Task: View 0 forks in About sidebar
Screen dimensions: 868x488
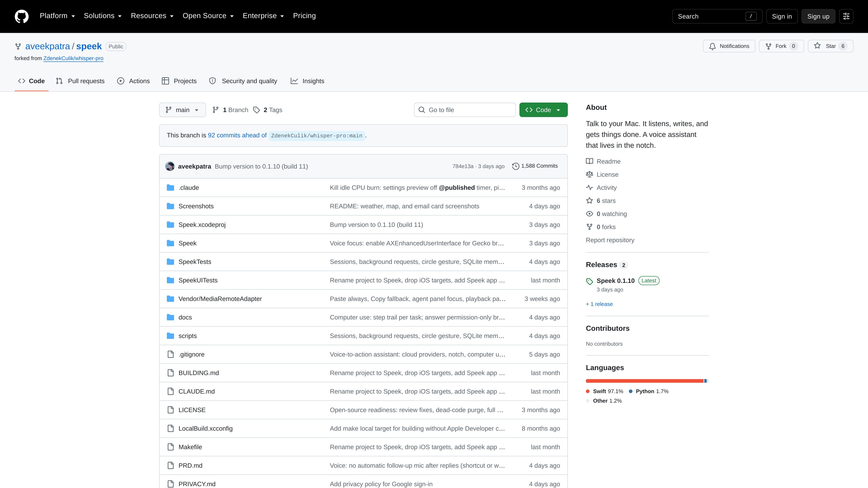Action: pyautogui.click(x=601, y=227)
